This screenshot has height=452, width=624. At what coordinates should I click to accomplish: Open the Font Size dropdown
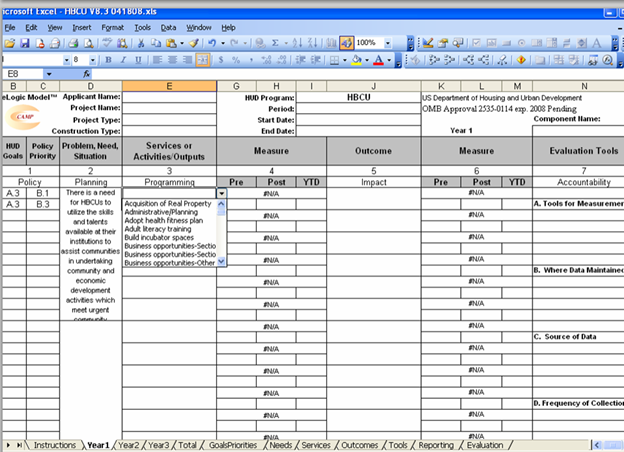pos(92,60)
